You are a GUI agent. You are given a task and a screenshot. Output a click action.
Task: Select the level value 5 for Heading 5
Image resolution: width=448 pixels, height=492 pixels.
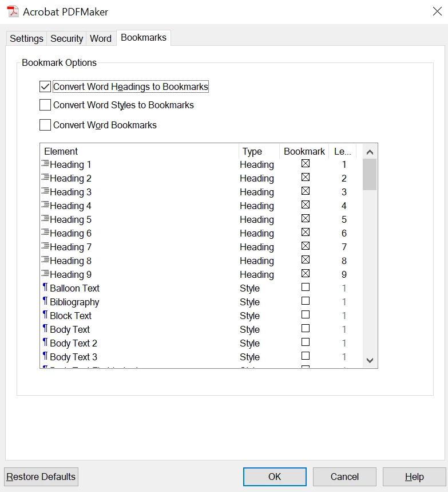[344, 219]
